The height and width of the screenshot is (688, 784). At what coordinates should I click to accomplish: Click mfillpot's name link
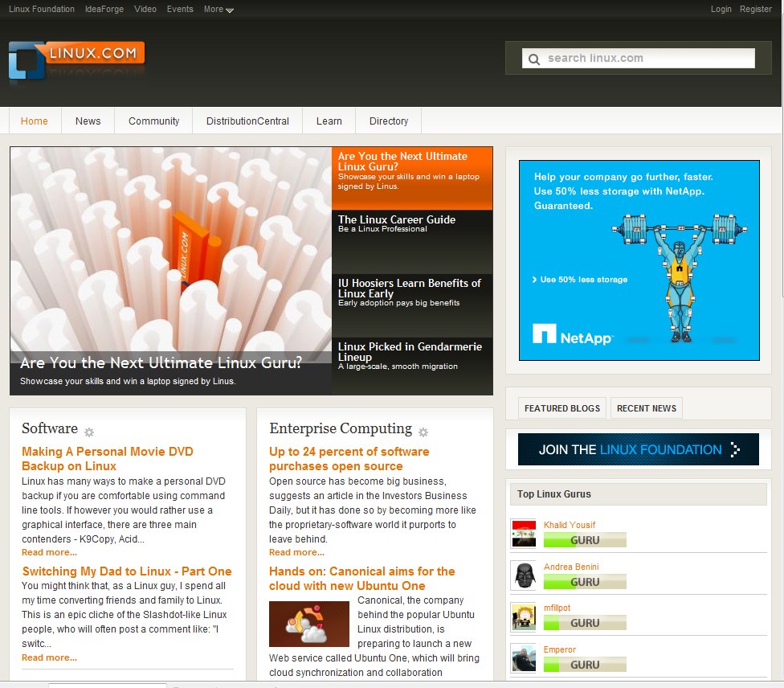(557, 608)
